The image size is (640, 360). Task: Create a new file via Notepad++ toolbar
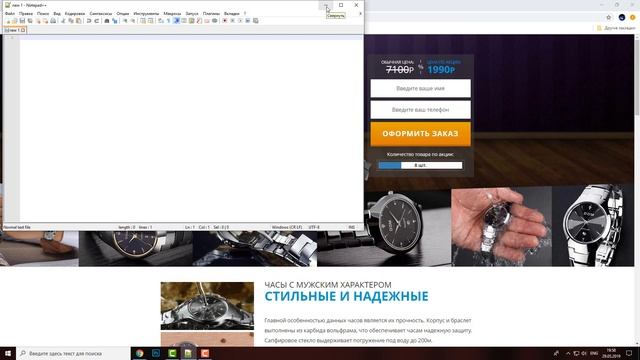click(x=7, y=21)
